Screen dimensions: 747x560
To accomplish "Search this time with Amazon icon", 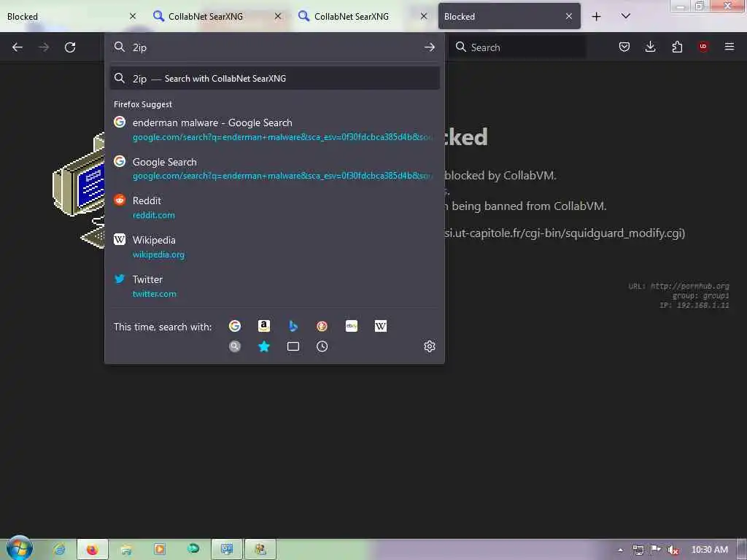I will click(x=264, y=326).
